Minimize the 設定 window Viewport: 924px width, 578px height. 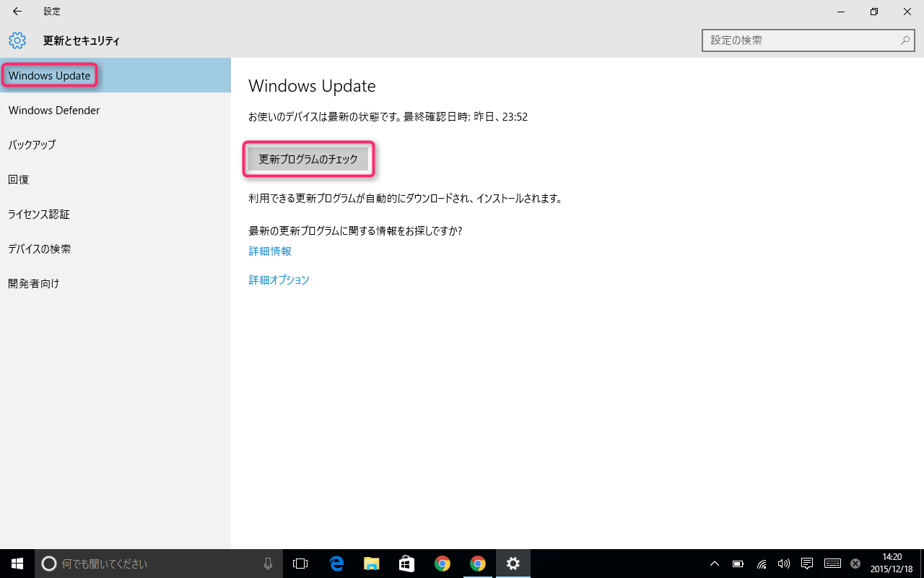tap(841, 12)
